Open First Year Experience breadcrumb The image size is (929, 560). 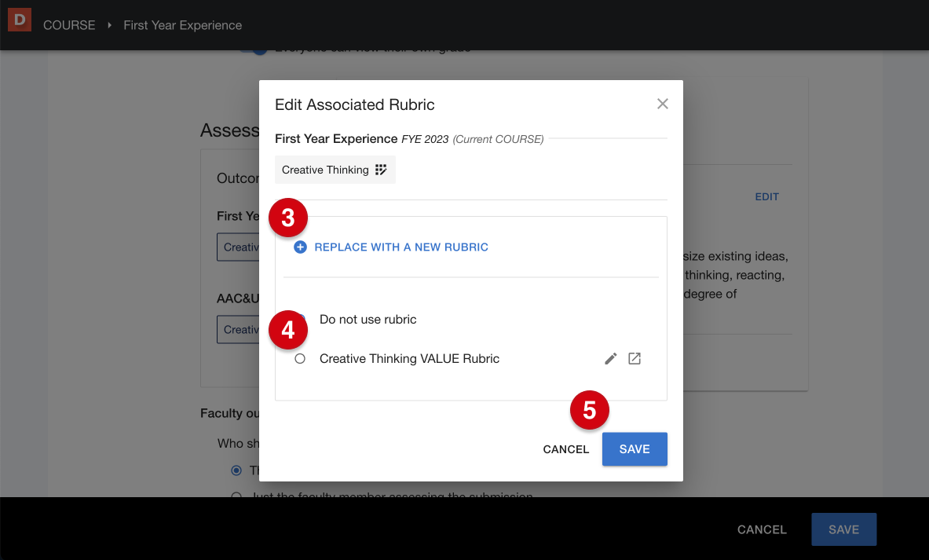tap(182, 25)
